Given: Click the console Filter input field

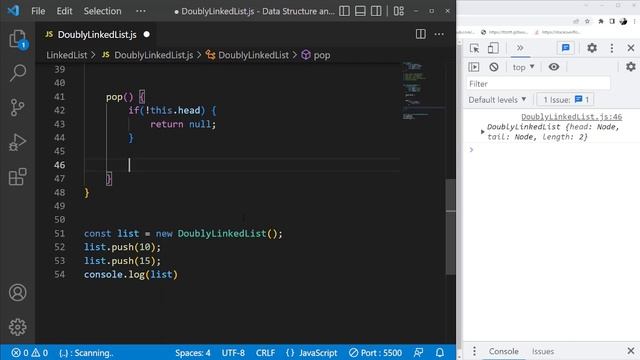Looking at the screenshot, I should click(x=538, y=84).
